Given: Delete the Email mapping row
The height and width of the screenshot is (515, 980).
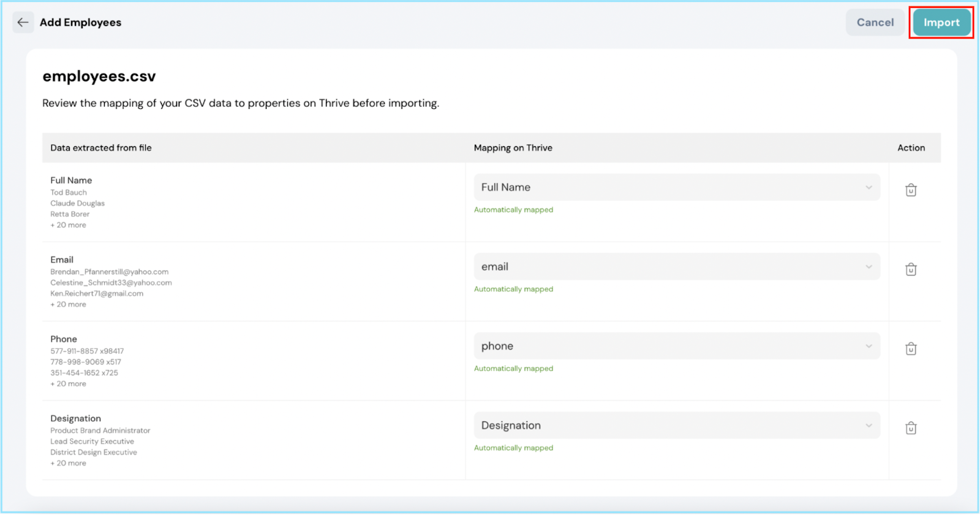Looking at the screenshot, I should coord(911,269).
